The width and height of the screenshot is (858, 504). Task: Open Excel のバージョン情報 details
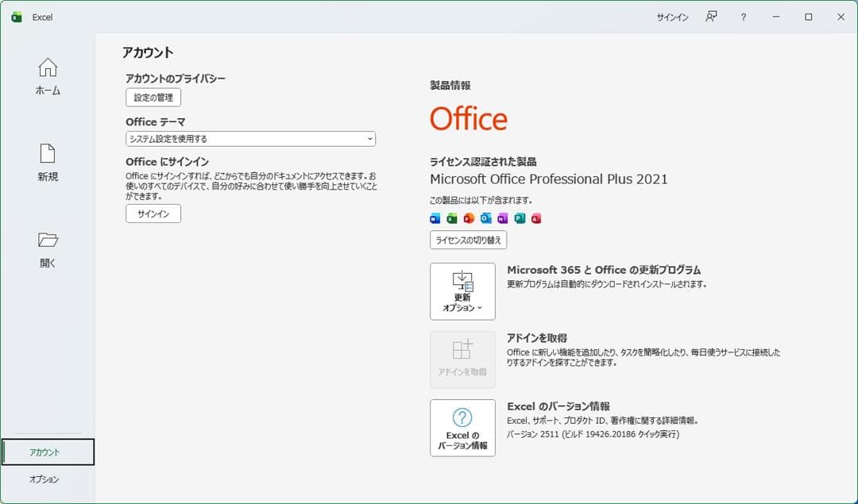[462, 429]
